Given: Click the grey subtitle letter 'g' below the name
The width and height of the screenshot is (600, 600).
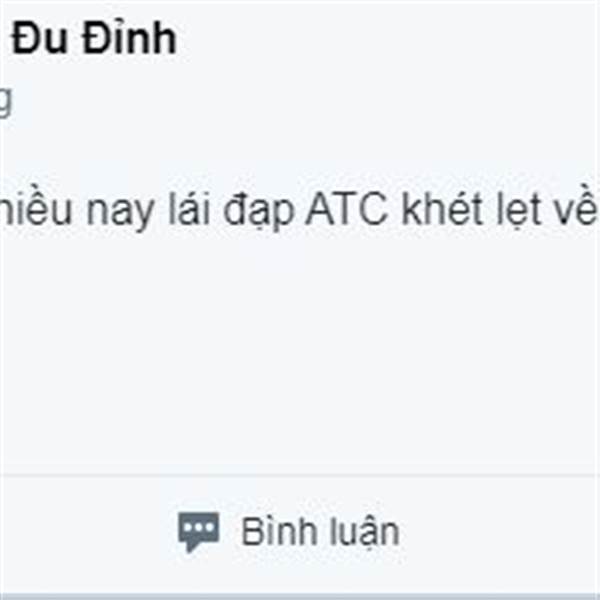Looking at the screenshot, I should [5, 102].
